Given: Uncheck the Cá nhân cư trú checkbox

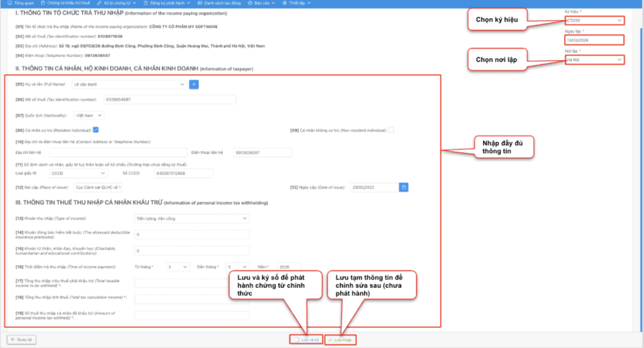Looking at the screenshot, I should coord(96,130).
